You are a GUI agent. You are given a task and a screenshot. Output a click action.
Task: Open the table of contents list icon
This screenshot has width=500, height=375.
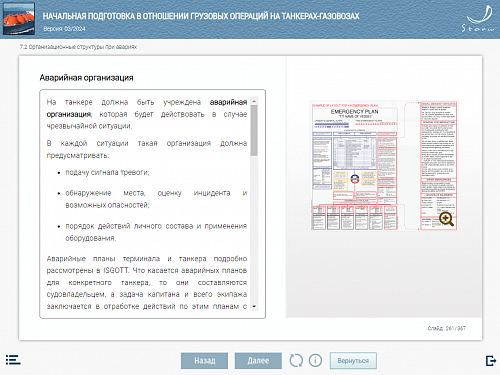pyautogui.click(x=13, y=360)
